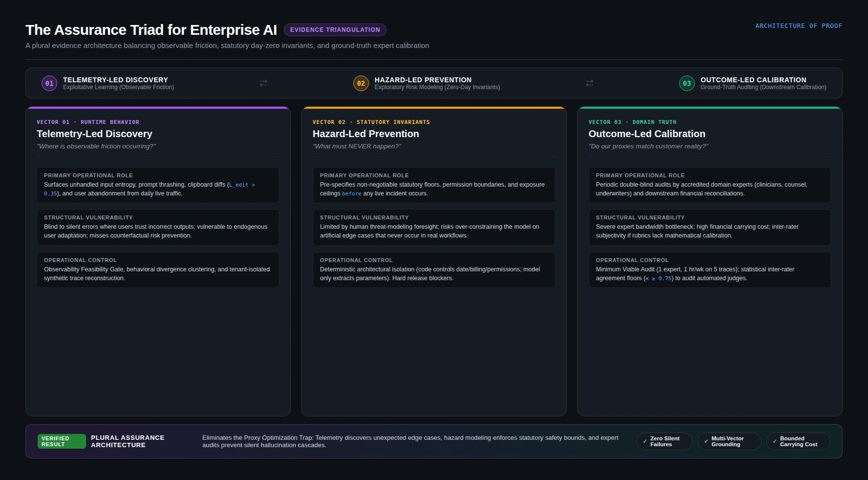The width and height of the screenshot is (868, 480).
Task: Click the Multi-Vector Grounding chip
Action: coord(729,441)
